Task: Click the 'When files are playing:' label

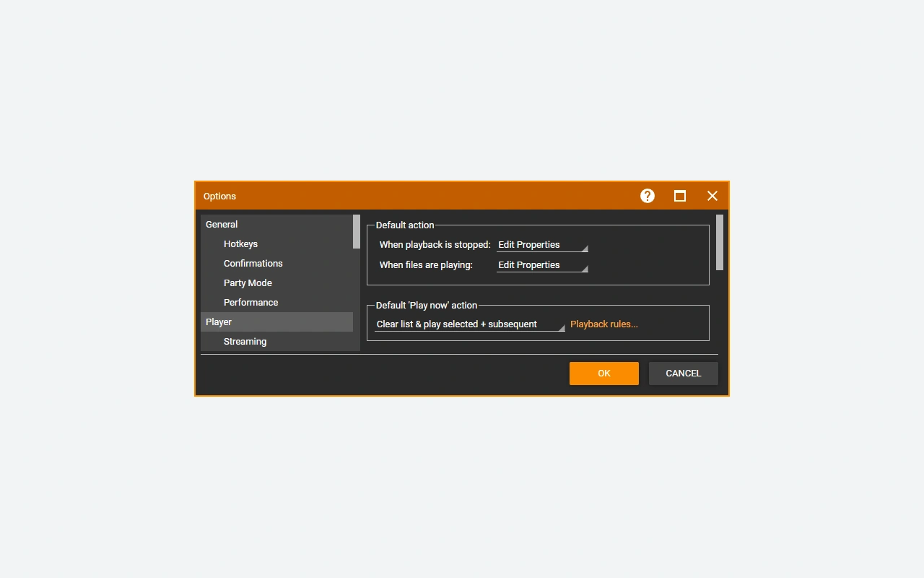Action: pos(426,265)
